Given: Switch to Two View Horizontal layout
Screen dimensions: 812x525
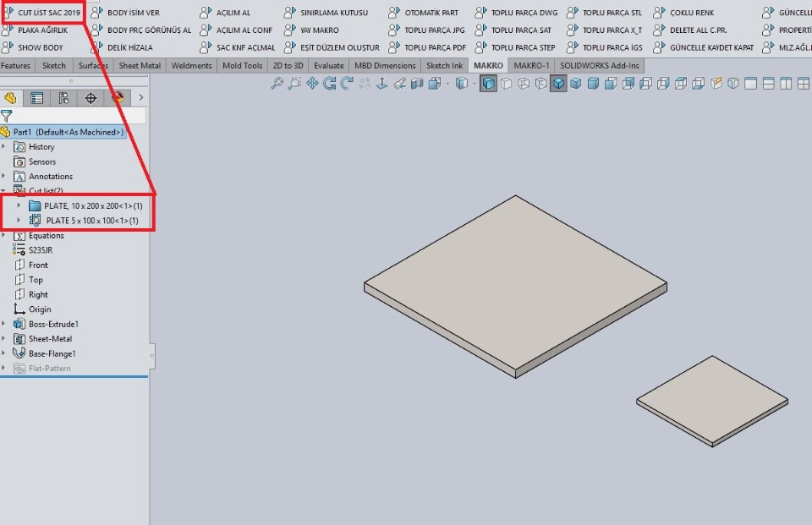Looking at the screenshot, I should click(769, 84).
